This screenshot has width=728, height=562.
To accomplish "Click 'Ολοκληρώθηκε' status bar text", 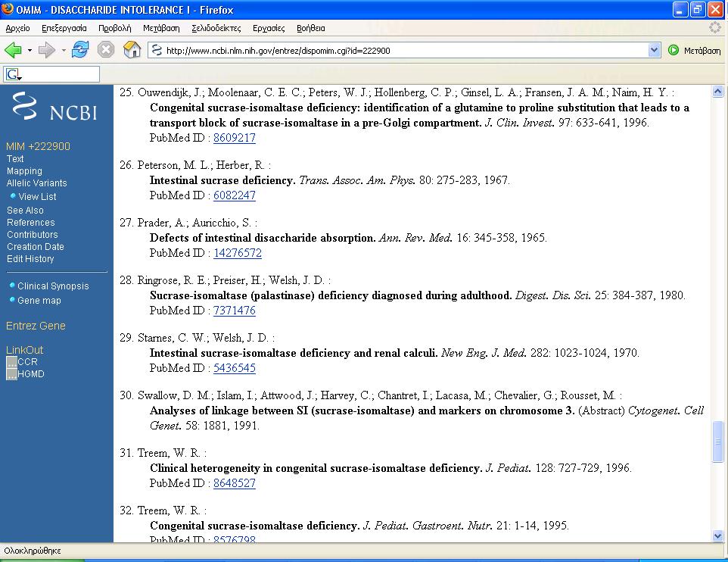I will tap(33, 551).
